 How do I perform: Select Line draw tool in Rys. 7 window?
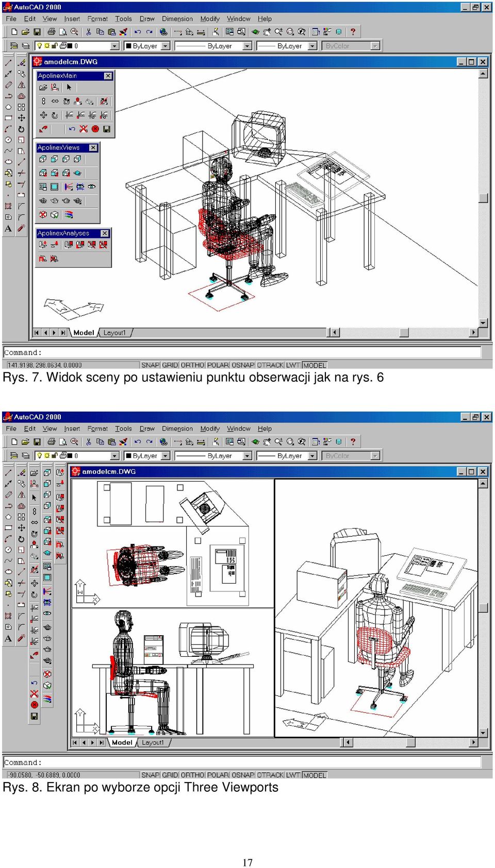[8, 62]
